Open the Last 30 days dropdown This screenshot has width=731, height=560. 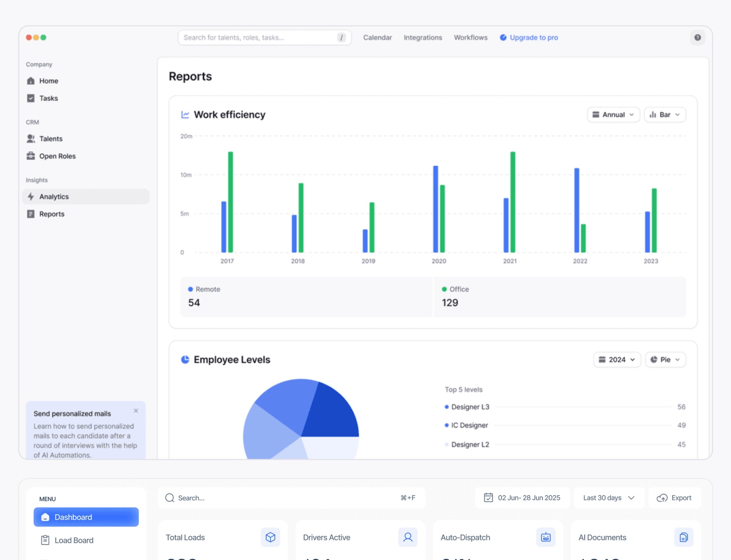click(608, 498)
